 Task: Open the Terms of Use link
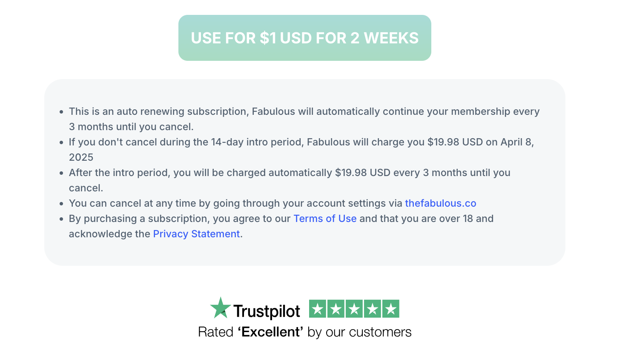[325, 219]
